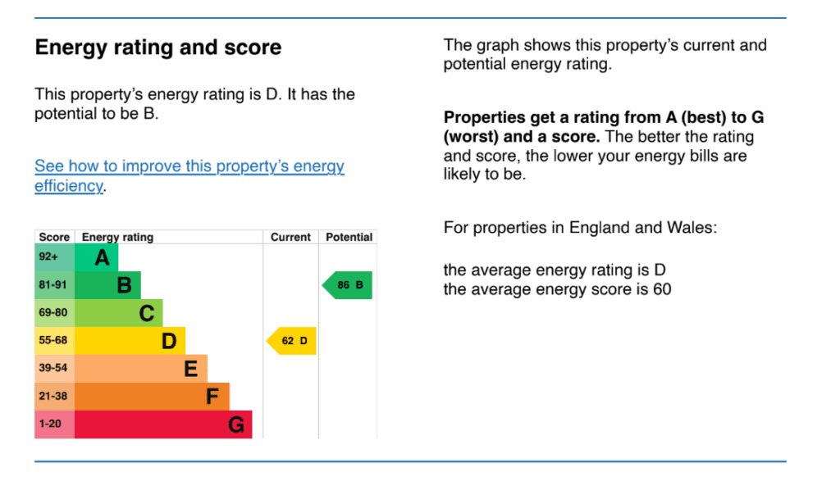Viewport: 840px width, 504px height.
Task: Select the green B rating bar
Action: [x=108, y=285]
